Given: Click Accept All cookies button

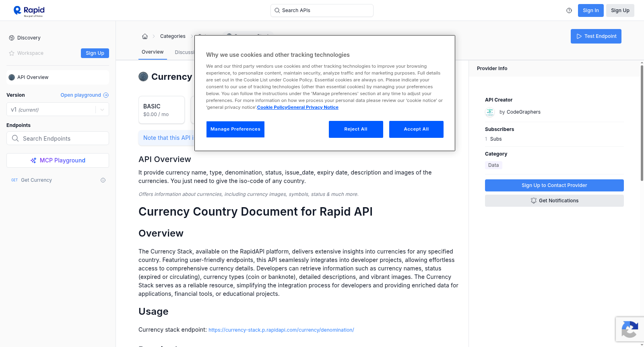Looking at the screenshot, I should tap(416, 129).
